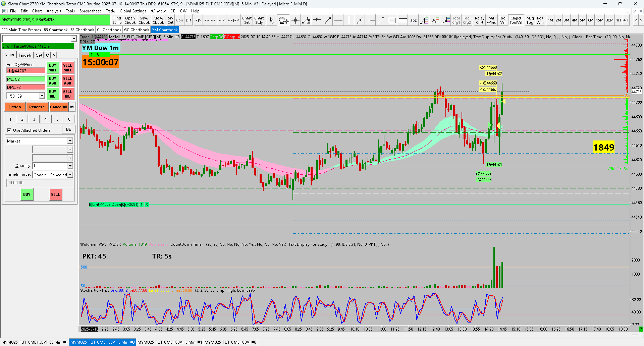Click the Flatten position button

(x=15, y=107)
